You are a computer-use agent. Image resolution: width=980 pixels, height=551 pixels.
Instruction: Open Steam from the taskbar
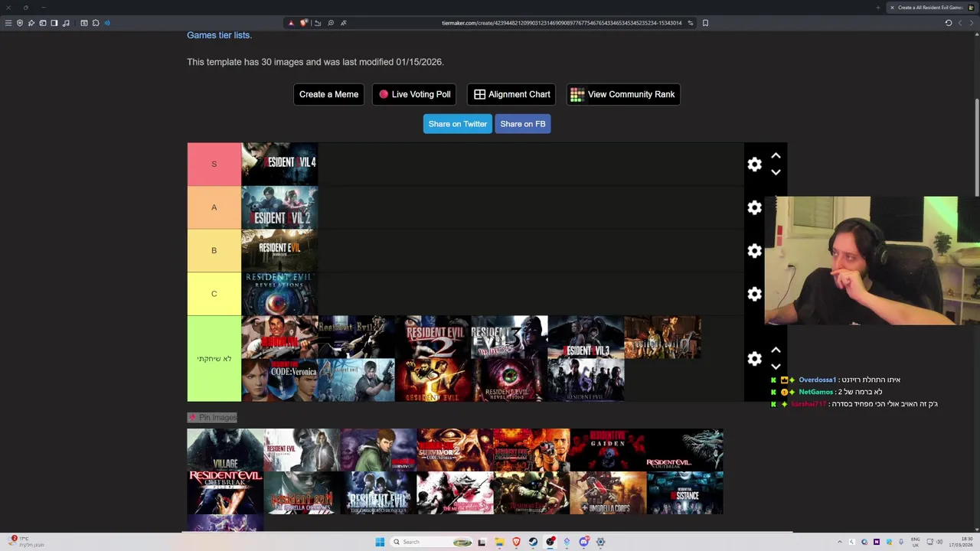pyautogui.click(x=533, y=542)
